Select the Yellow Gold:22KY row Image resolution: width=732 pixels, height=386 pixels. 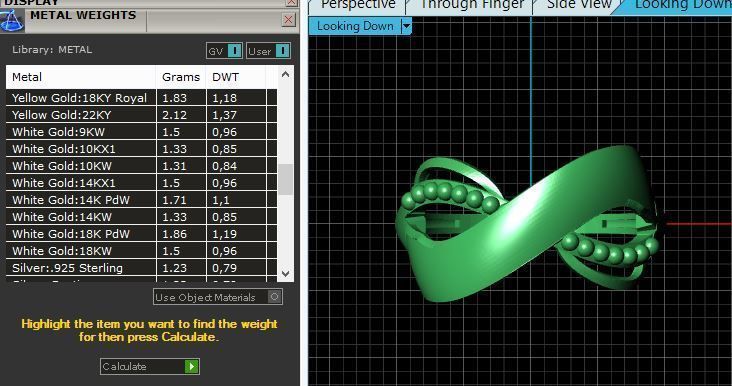(141, 115)
